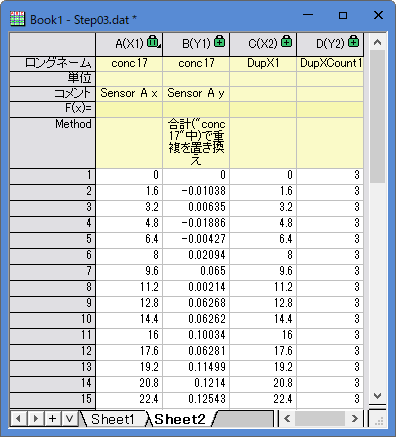Click the vertical scrollbar thumb

377,116
